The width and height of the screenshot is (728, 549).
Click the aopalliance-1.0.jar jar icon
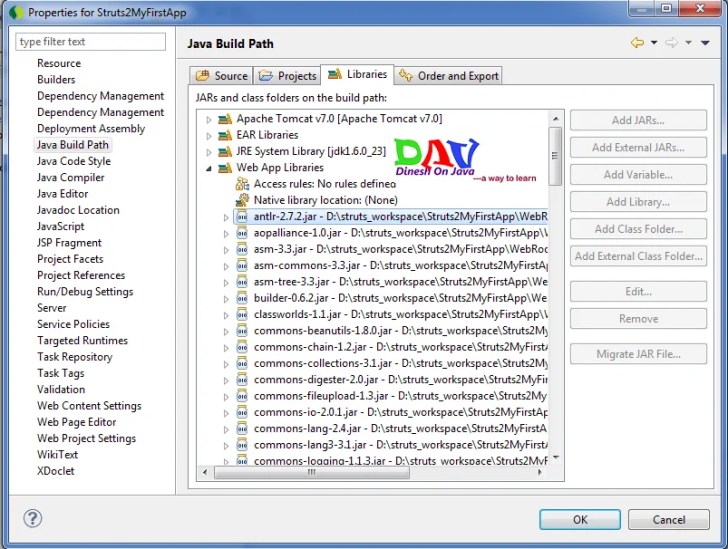[x=242, y=233]
